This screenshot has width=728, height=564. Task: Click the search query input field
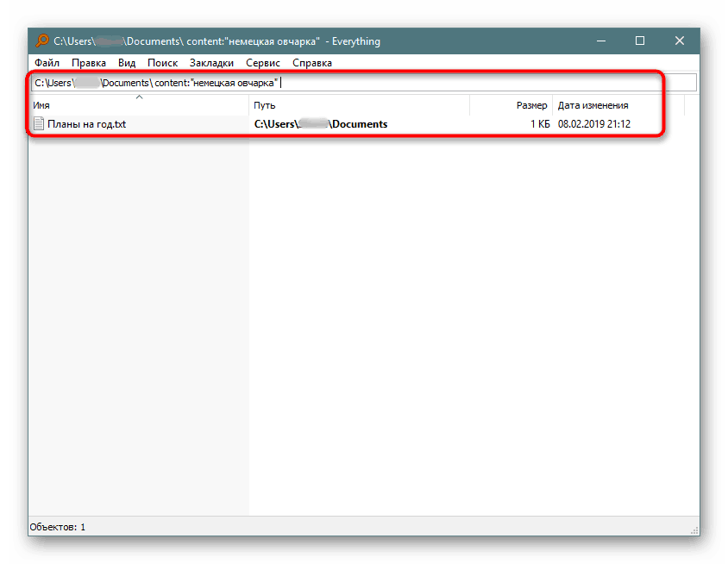pyautogui.click(x=364, y=83)
